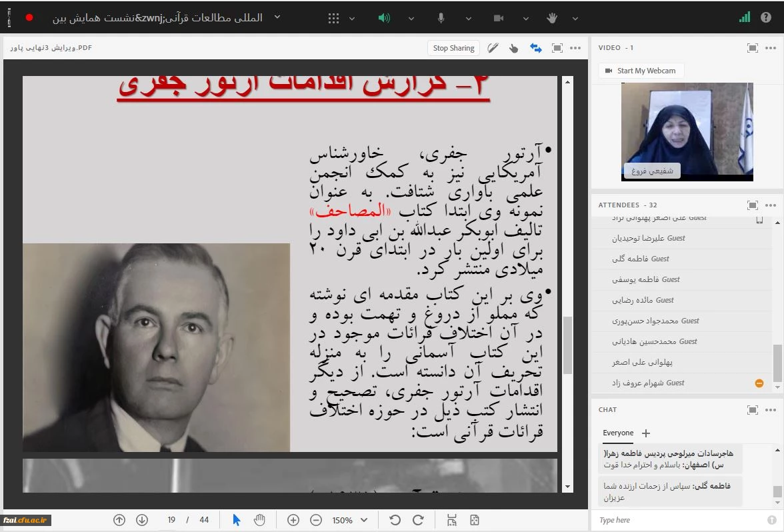784x532 pixels.
Task: Click the red recording indicator
Action: [x=29, y=17]
